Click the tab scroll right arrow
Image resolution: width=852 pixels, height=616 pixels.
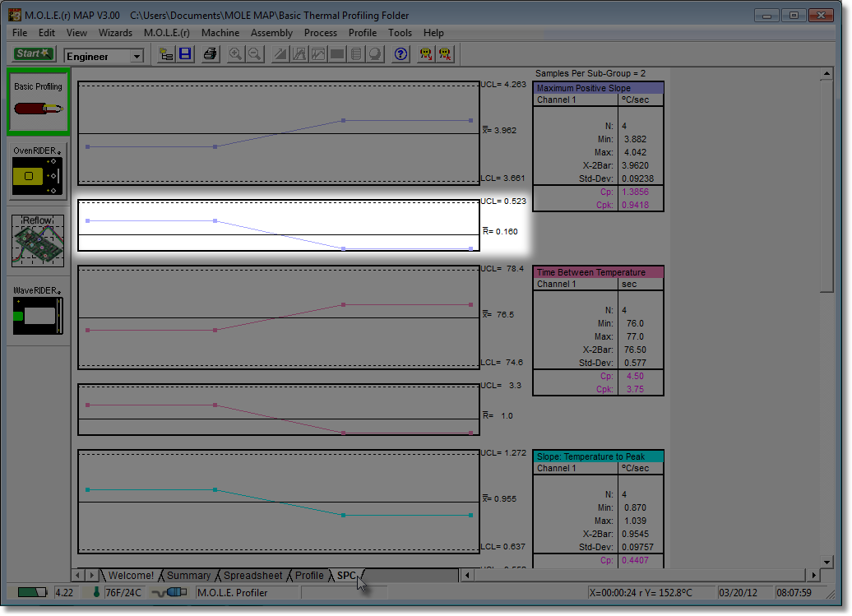(x=91, y=575)
